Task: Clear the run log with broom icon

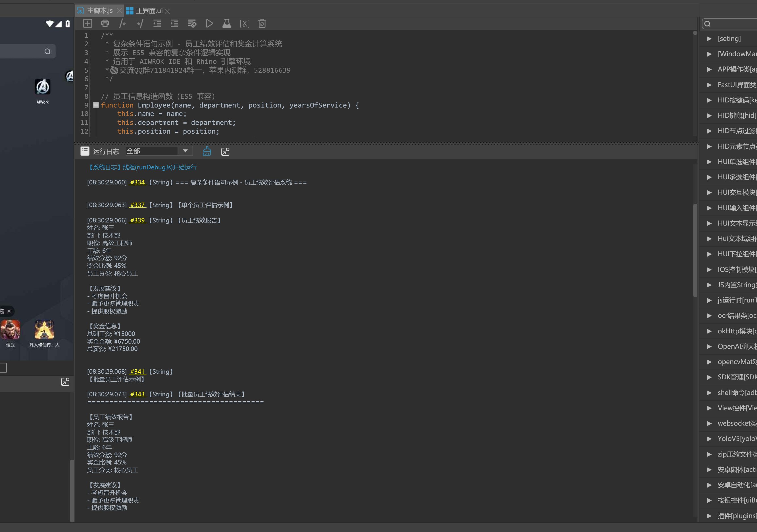Action: [207, 151]
